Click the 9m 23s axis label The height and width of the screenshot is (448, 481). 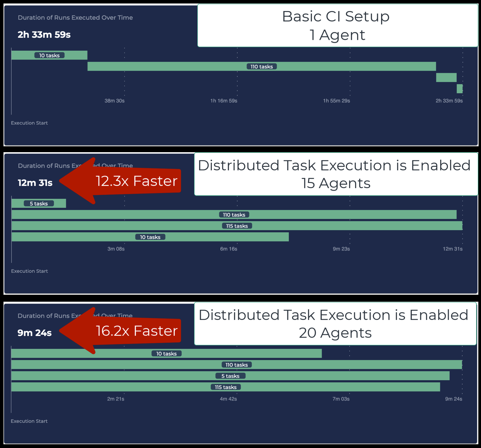341,249
